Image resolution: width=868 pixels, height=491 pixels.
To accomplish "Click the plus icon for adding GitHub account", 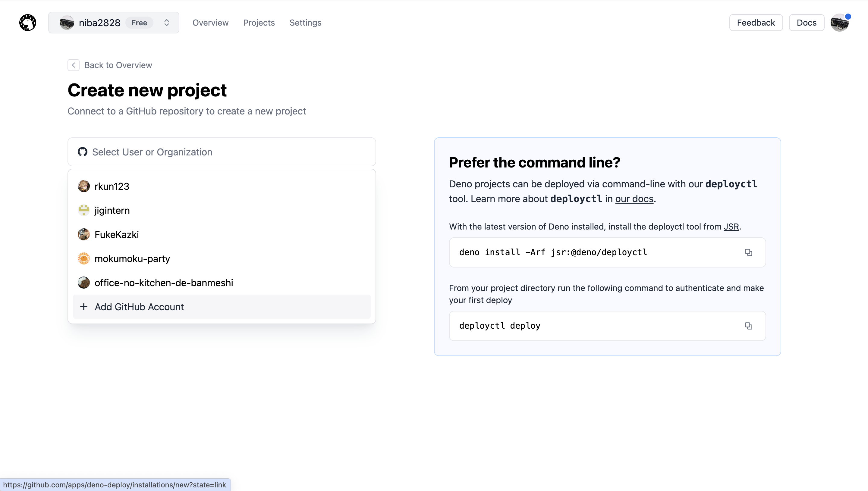I will click(84, 307).
